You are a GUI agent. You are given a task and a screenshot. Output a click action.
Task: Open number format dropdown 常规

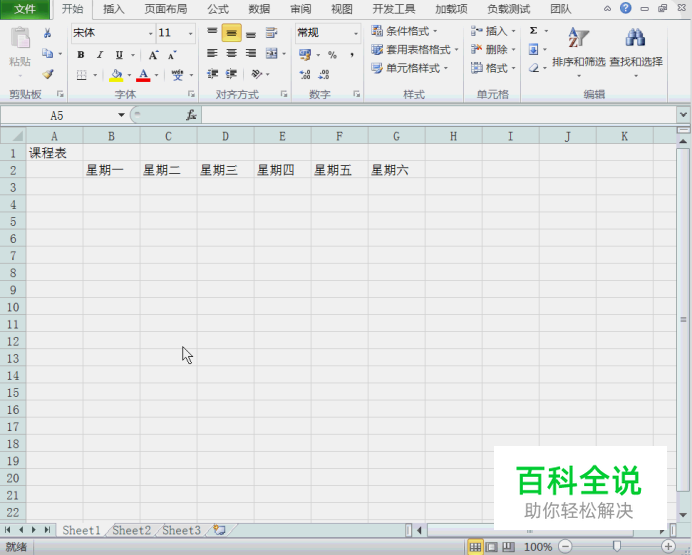(356, 33)
